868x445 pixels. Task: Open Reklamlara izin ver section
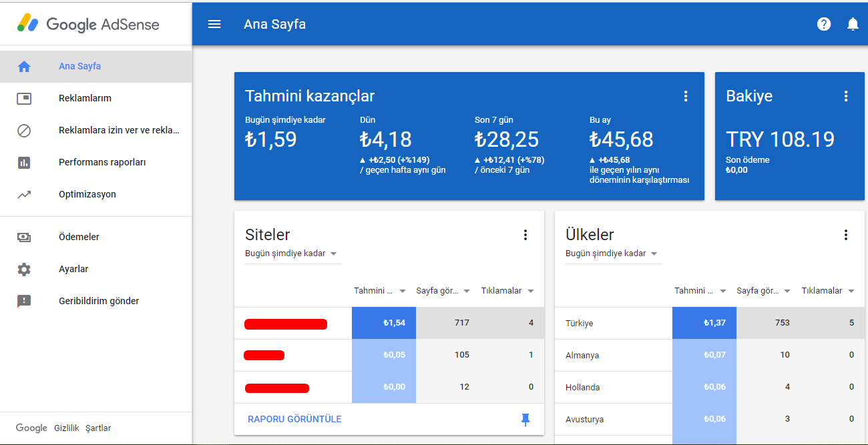tap(96, 130)
